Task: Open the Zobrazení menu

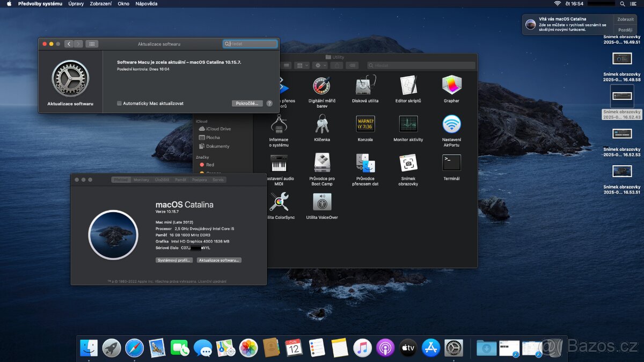Action: coord(101,4)
